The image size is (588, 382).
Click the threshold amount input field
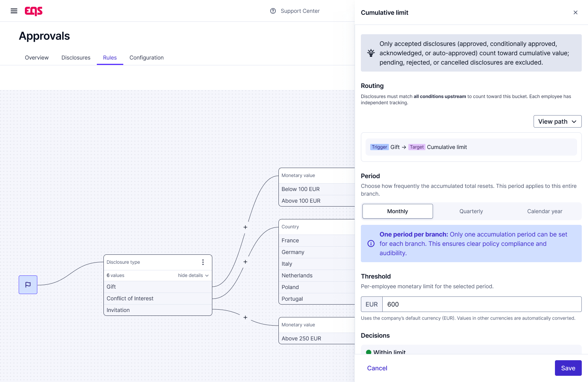[x=482, y=304]
